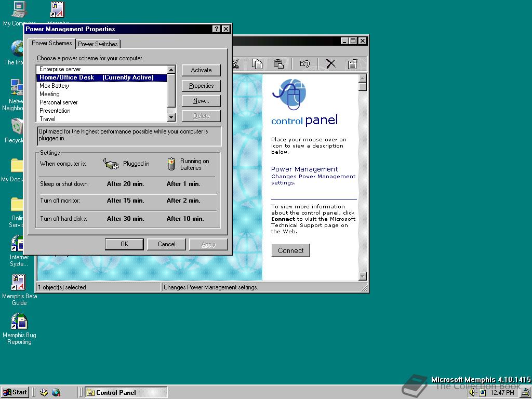Click the 12:47 PM taskbar clock
This screenshot has width=532, height=399.
pyautogui.click(x=502, y=393)
